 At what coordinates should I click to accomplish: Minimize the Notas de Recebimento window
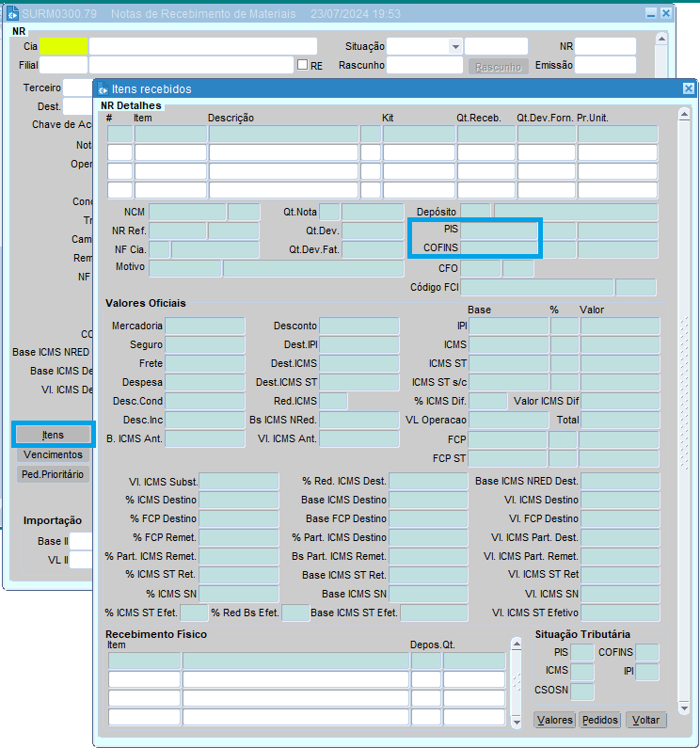point(650,14)
